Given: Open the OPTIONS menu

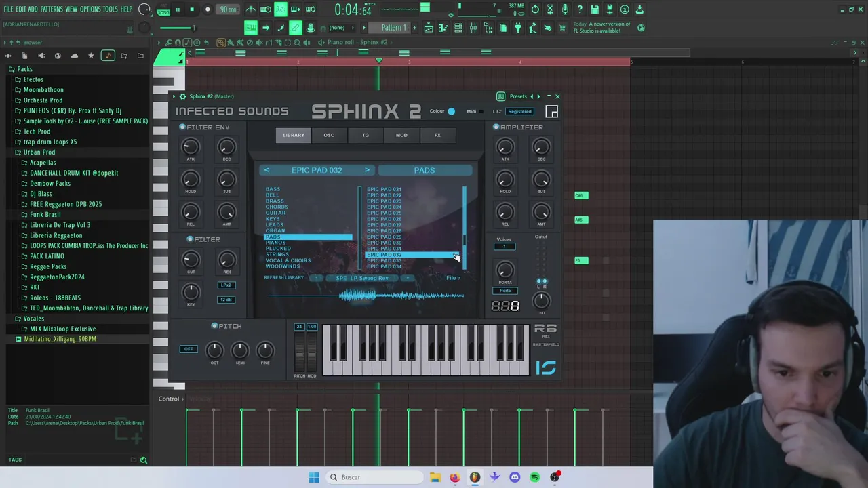Looking at the screenshot, I should [x=90, y=9].
